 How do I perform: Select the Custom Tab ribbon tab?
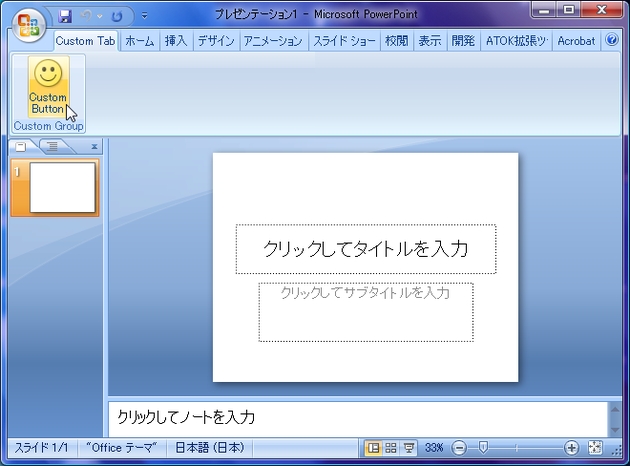(x=86, y=41)
